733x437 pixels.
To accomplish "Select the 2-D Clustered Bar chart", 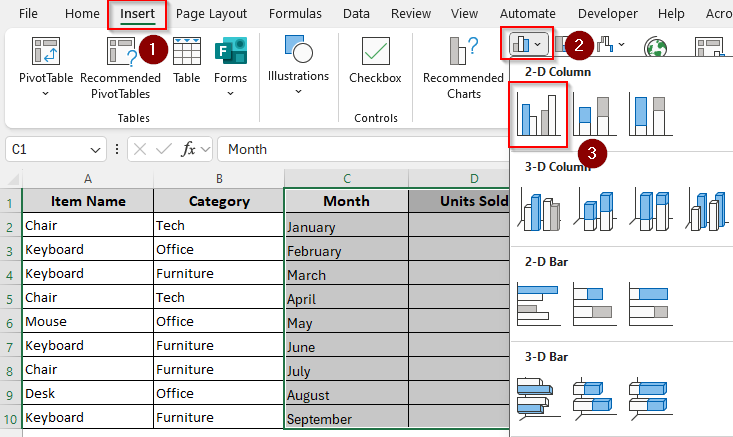I will (x=539, y=303).
